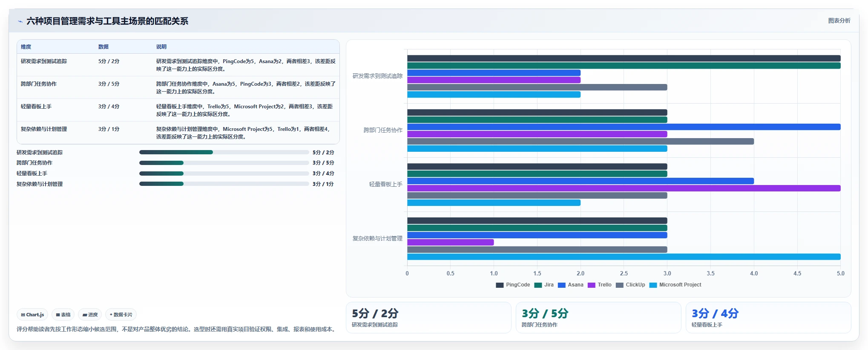Toggle PingCode series in chart legend

[x=513, y=285]
